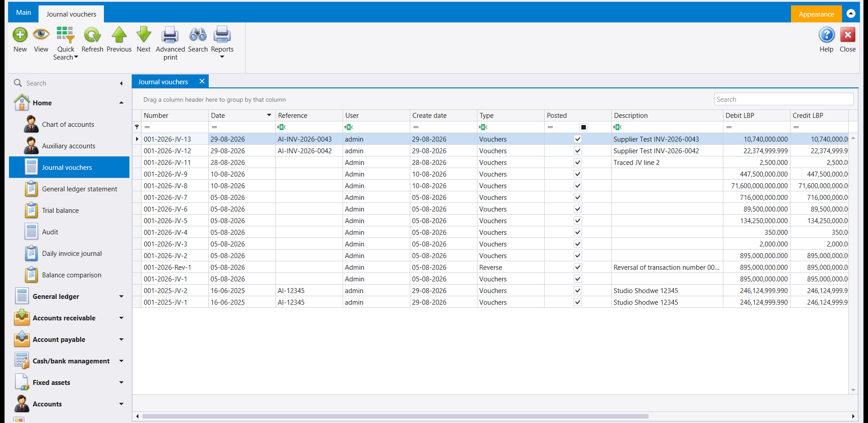This screenshot has height=423, width=868.
Task: Open Quick Search filter tool
Action: 65,35
